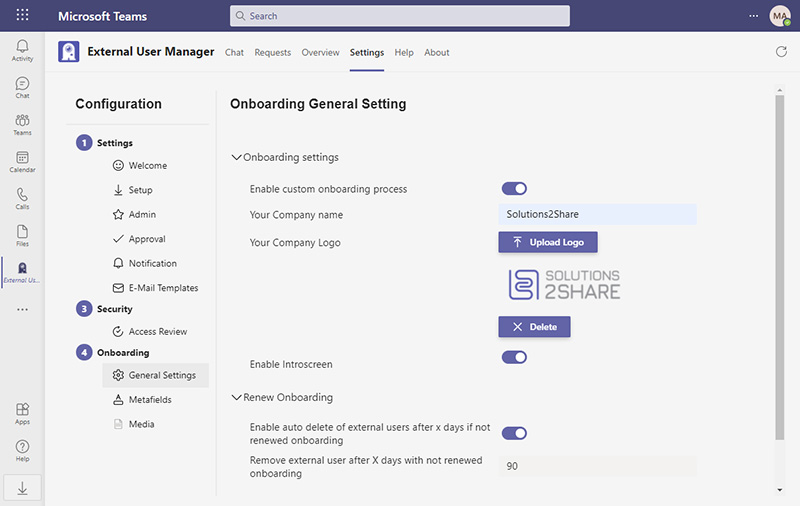Click step 1 Settings heading
The image size is (800, 506).
pos(105,143)
